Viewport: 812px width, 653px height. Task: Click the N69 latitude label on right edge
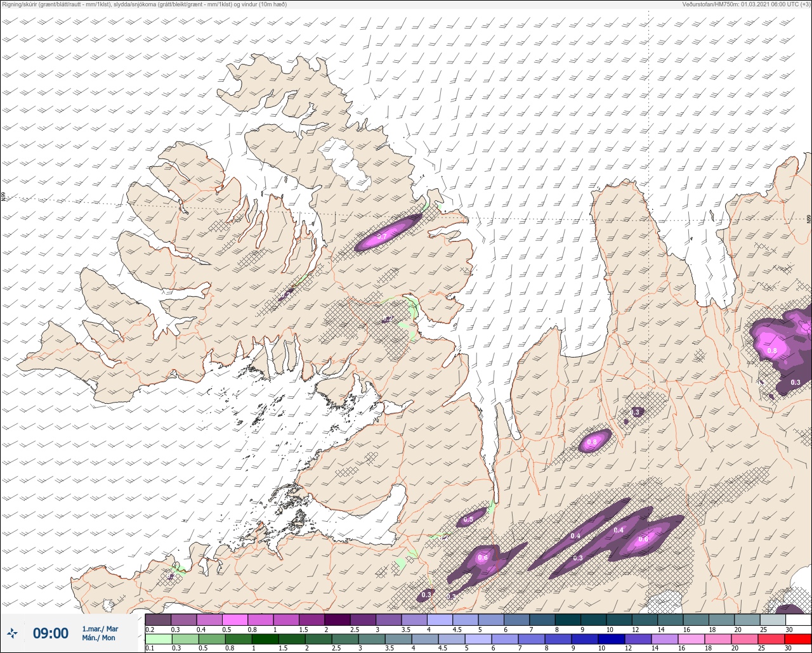coord(809,219)
